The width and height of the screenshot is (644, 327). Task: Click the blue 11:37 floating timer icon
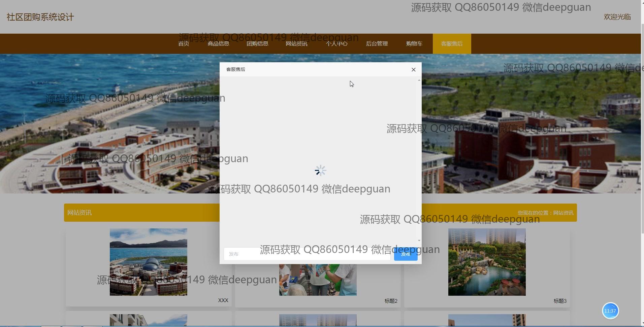(610, 311)
